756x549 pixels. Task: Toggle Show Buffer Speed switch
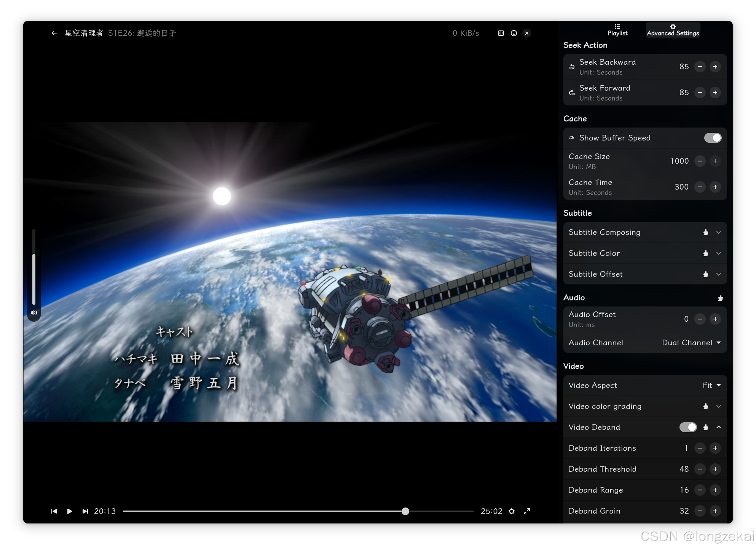pos(713,138)
